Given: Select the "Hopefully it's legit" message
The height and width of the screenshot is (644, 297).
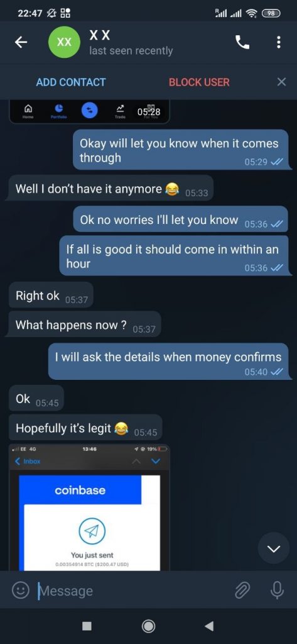Looking at the screenshot, I should pos(85,428).
